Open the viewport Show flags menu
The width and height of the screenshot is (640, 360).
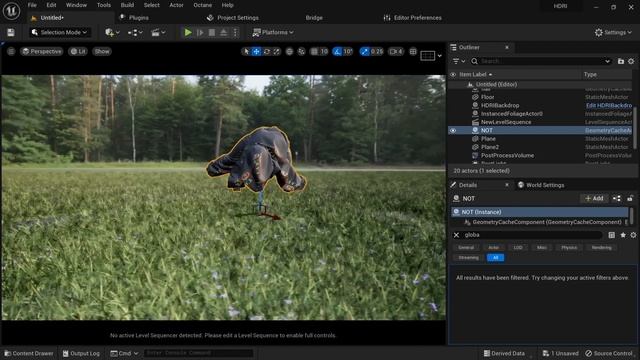(102, 51)
